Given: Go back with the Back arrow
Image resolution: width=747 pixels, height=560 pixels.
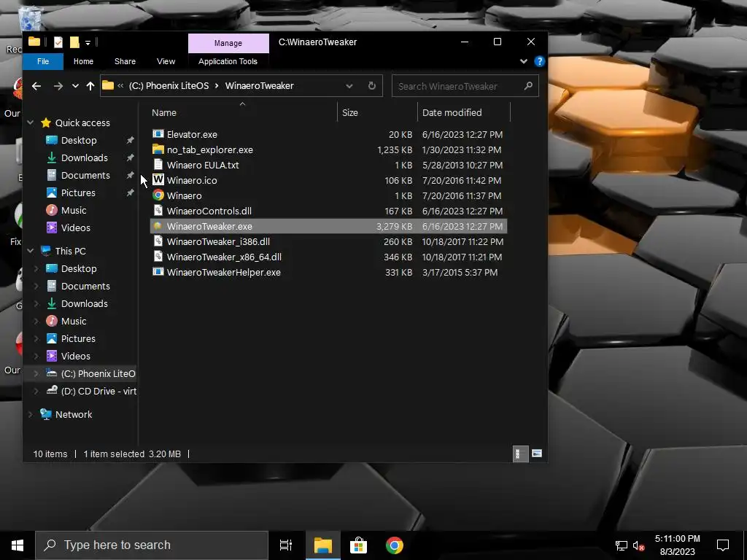Looking at the screenshot, I should [x=36, y=86].
